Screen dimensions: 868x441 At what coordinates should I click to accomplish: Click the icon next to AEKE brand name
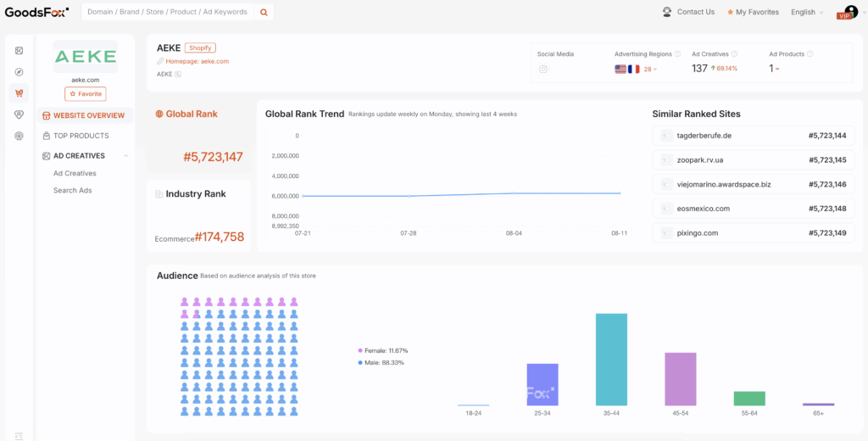pyautogui.click(x=178, y=74)
